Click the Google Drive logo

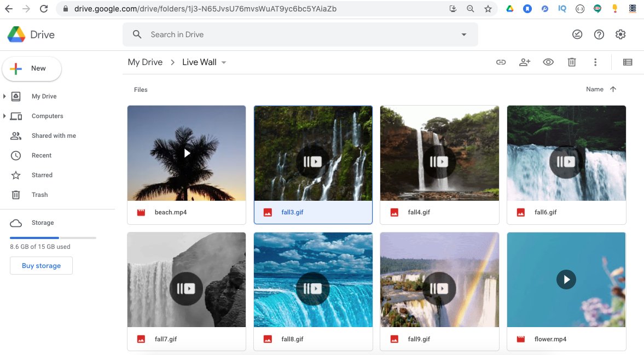click(16, 34)
